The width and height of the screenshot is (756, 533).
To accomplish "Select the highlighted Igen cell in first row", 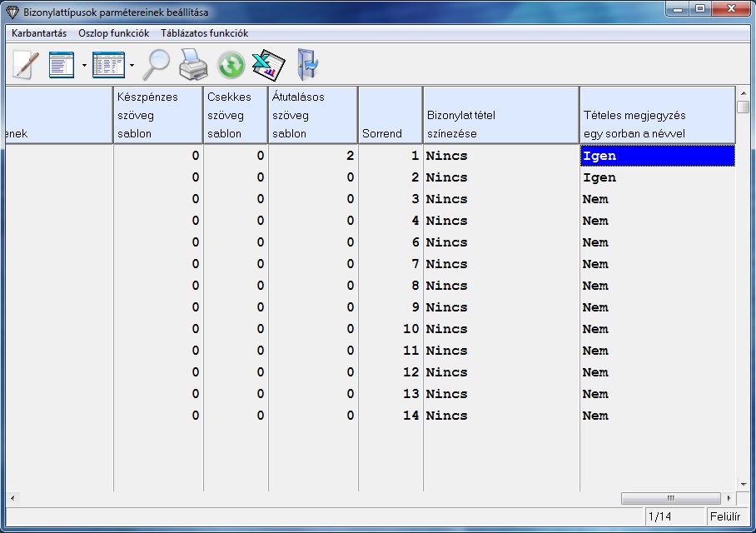I will pos(657,156).
